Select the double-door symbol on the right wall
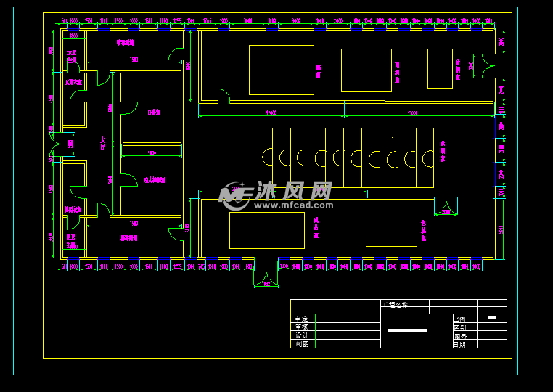Screen dimensions: 553x392 (x=488, y=66)
